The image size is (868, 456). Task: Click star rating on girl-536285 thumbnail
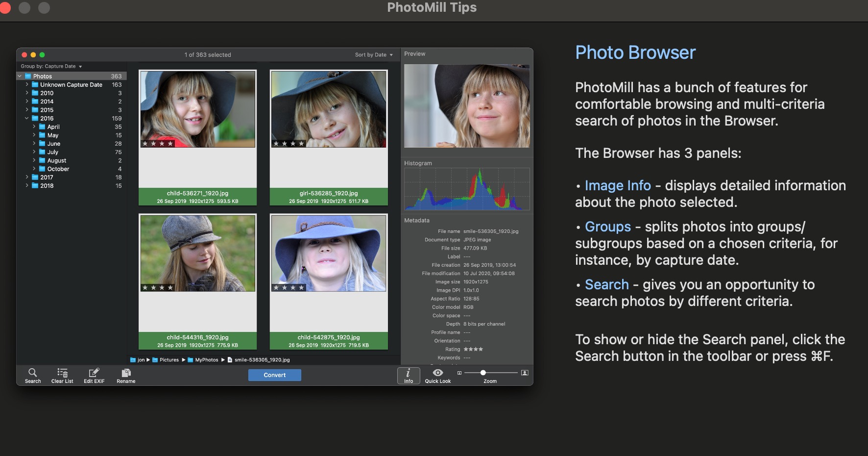pyautogui.click(x=289, y=144)
